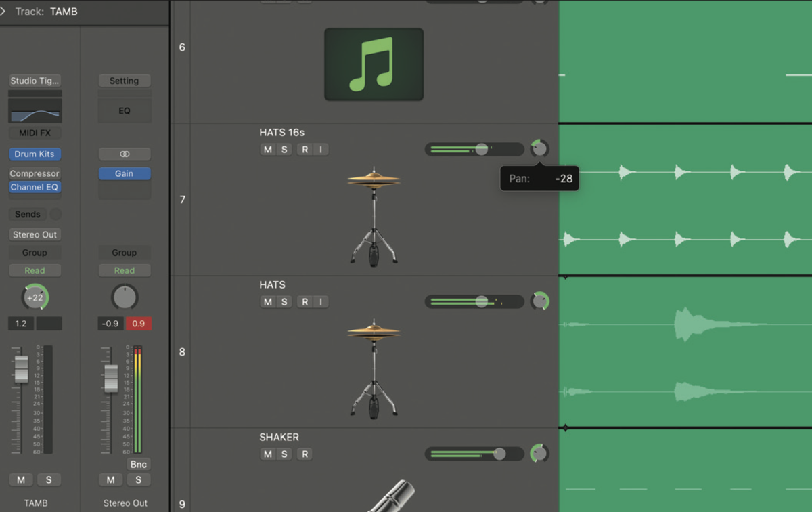The height and width of the screenshot is (512, 812).
Task: Click the stereo format button on Stereo Out strip
Action: click(125, 154)
